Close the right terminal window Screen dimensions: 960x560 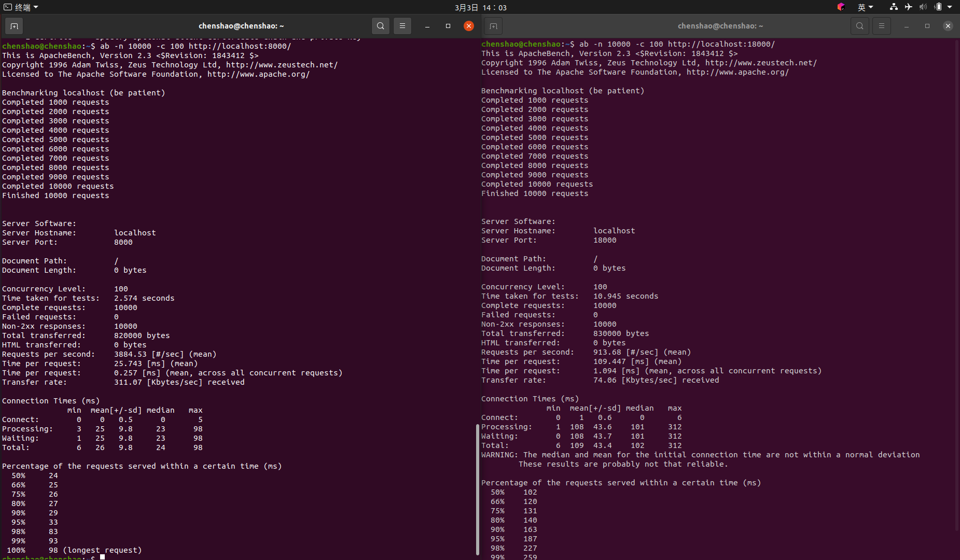pyautogui.click(x=948, y=26)
